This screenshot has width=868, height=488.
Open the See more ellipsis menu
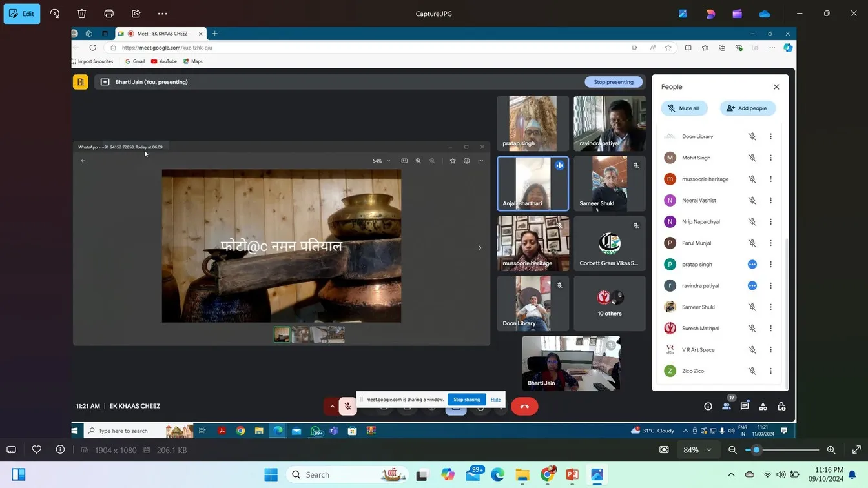pos(162,14)
